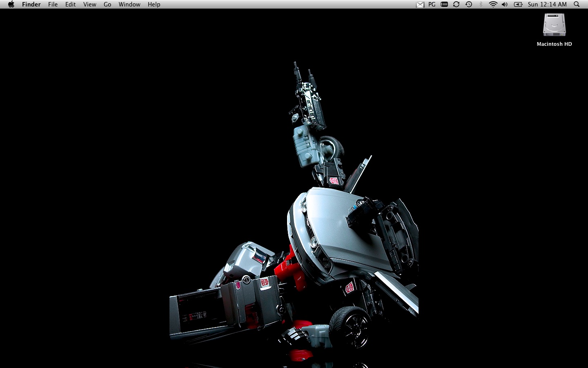The width and height of the screenshot is (588, 368).
Task: Open the Bluetooth status menu
Action: click(x=481, y=4)
